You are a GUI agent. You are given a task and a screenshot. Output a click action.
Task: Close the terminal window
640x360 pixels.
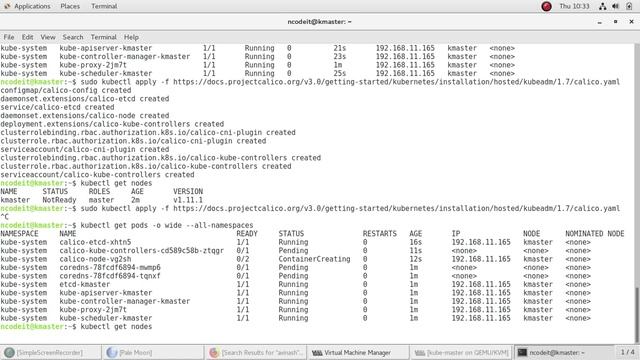(631, 22)
